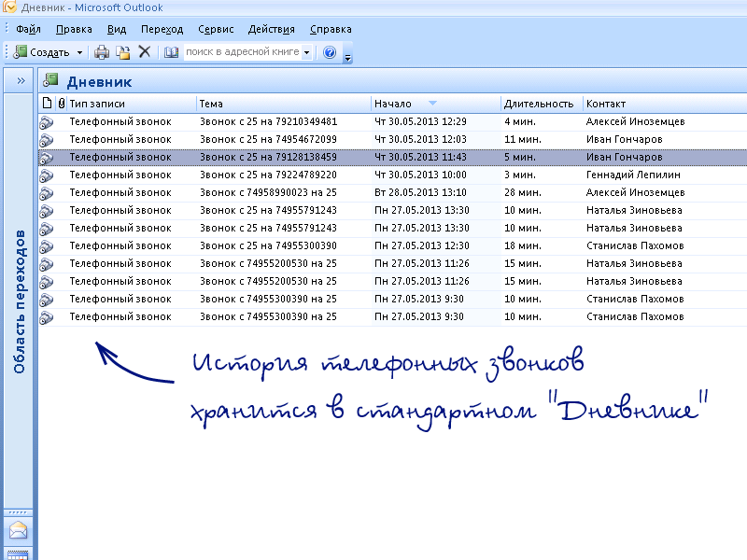
Task: Expand the navigation pane with chevrons
Action: point(21,80)
